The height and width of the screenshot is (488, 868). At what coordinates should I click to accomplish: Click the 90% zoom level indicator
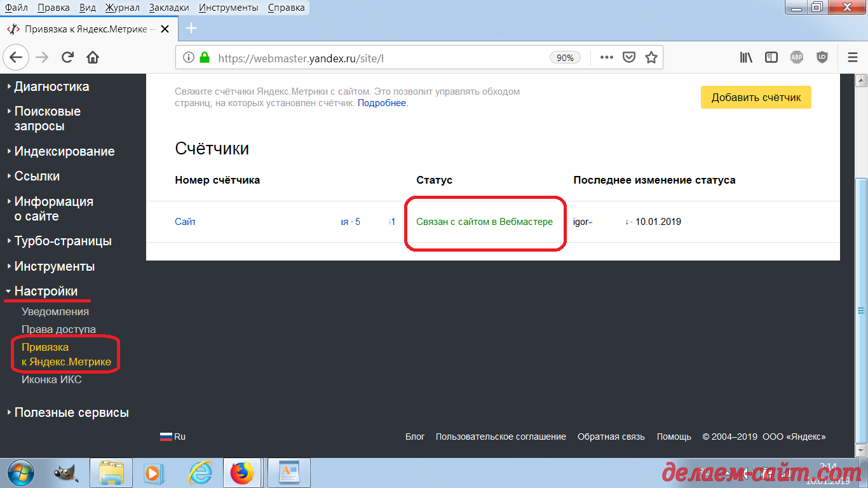[565, 58]
